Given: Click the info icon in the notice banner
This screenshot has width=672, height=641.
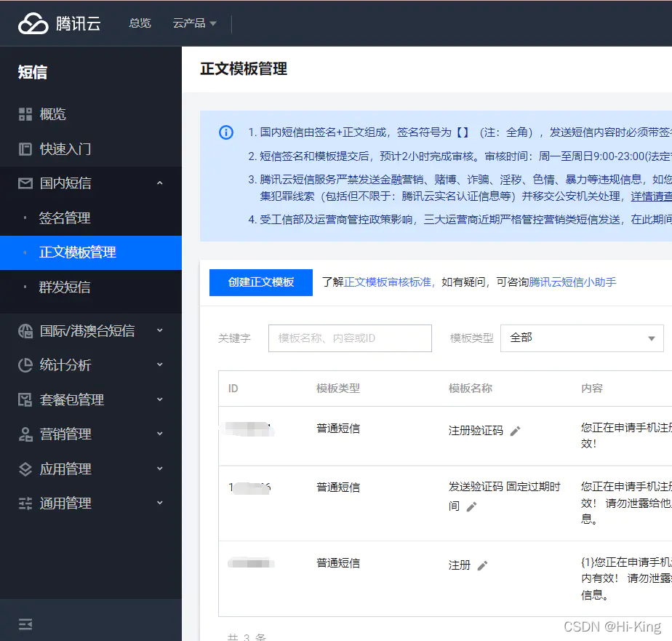Looking at the screenshot, I should 226,132.
